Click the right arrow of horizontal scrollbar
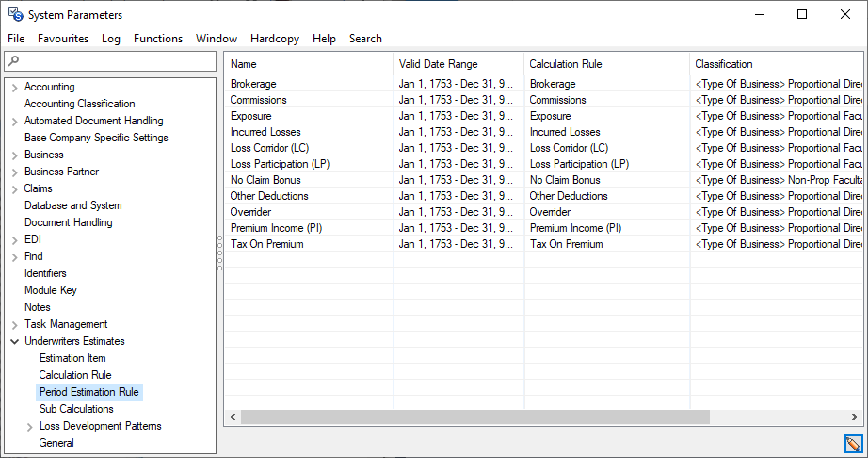Screen dimensions: 868x458 [x=854, y=417]
